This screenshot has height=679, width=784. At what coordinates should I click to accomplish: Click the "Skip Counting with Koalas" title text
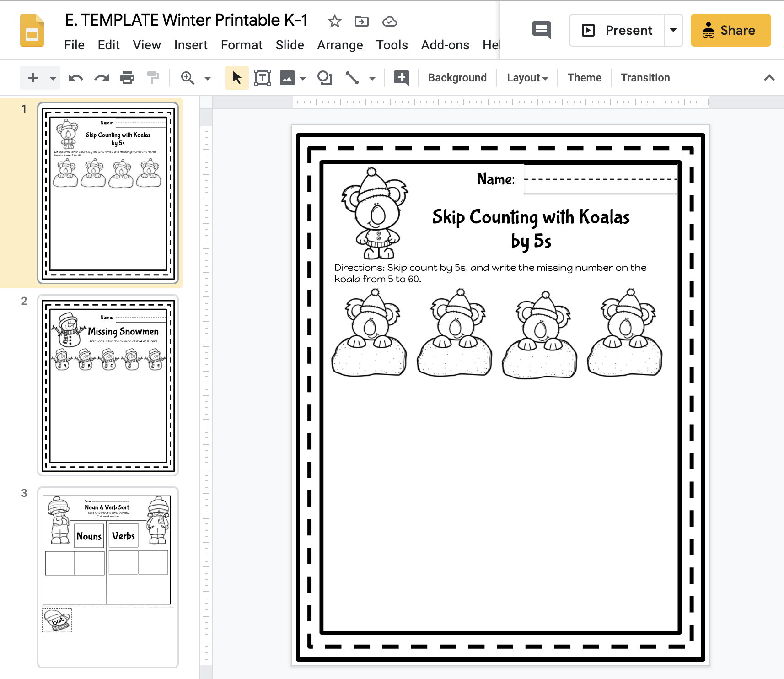[x=531, y=217]
